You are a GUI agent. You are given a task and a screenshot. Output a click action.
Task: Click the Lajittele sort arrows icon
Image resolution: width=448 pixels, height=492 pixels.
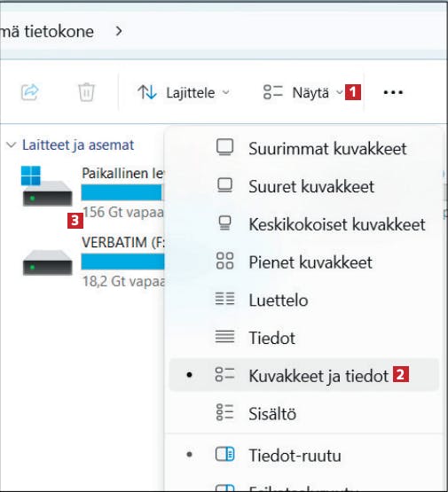tap(147, 92)
